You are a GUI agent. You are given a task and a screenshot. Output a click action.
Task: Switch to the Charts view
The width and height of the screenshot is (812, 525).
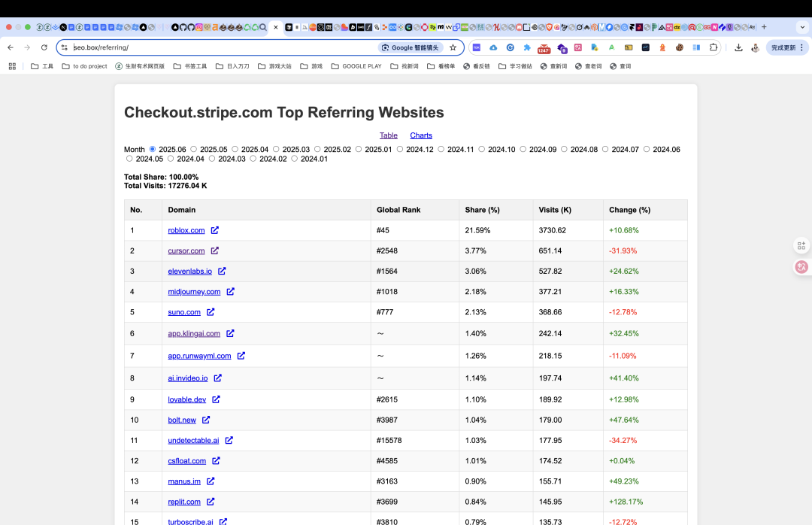[x=421, y=135]
